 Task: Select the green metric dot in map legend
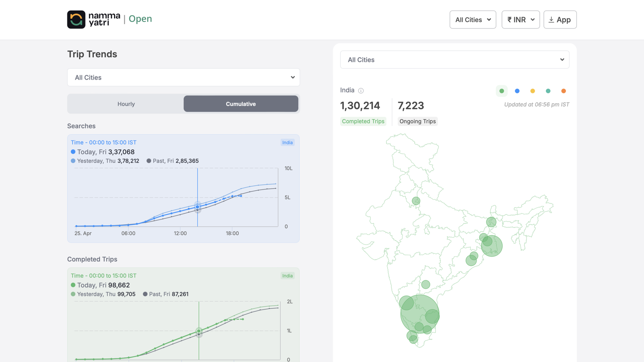(502, 91)
